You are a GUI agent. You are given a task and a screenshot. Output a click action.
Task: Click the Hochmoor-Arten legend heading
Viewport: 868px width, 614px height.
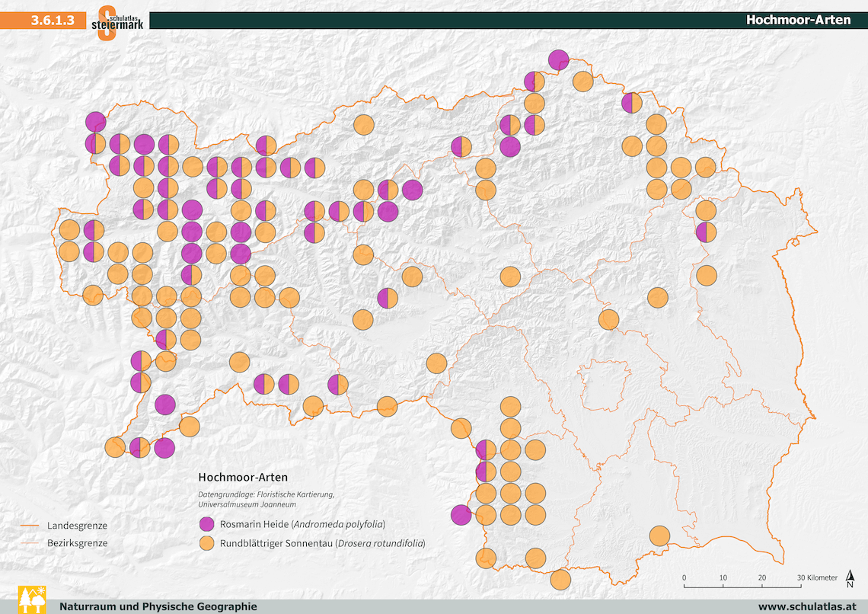click(243, 478)
